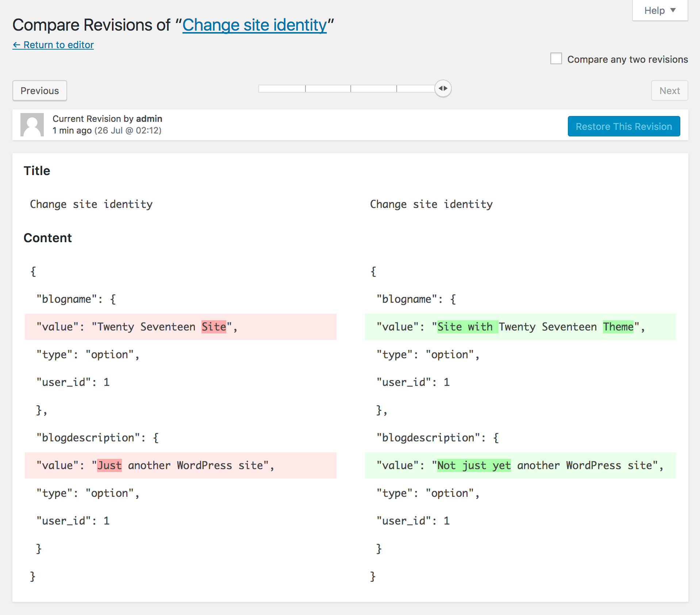Click the Previous revision button
This screenshot has height=615, width=700.
pos(40,91)
